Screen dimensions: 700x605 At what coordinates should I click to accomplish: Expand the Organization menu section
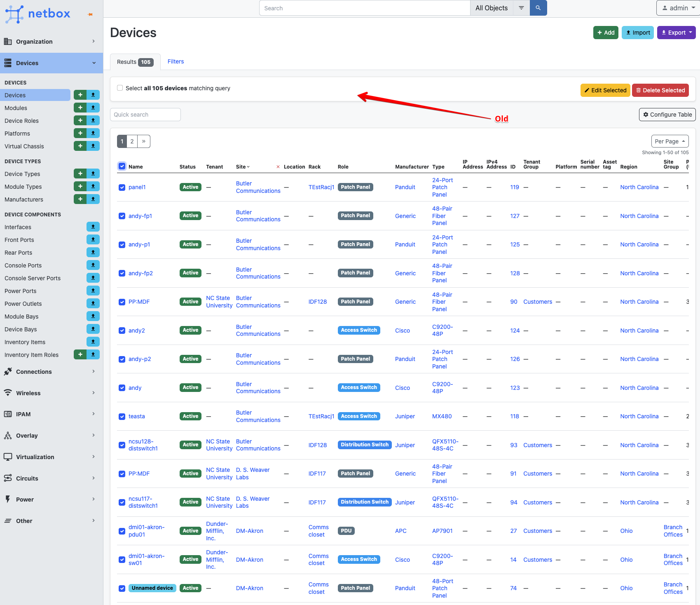pyautogui.click(x=52, y=42)
